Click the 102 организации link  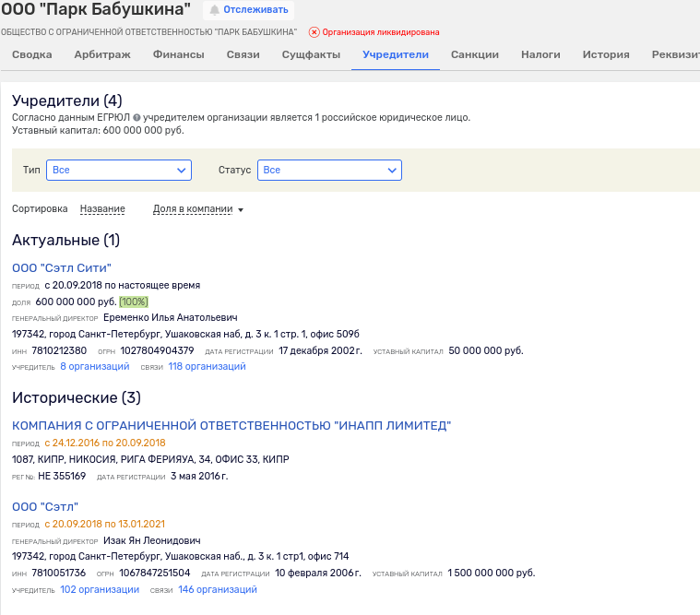click(x=100, y=590)
